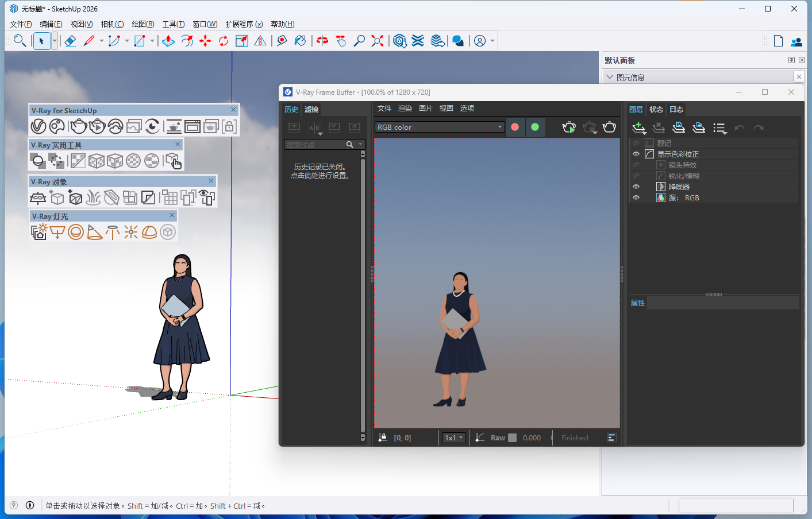
Task: Add a V-Ray Sphere Light
Action: [75, 232]
